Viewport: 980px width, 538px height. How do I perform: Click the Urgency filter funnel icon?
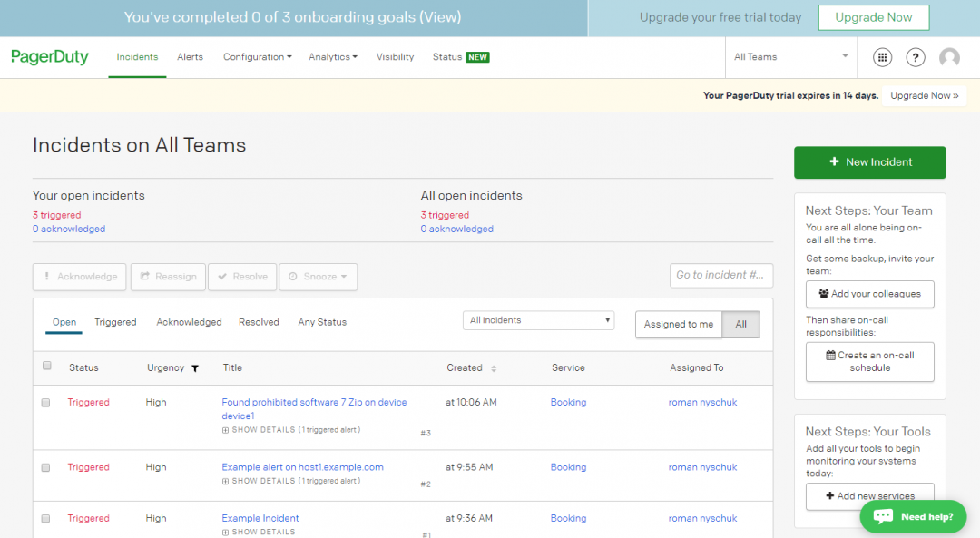(194, 368)
